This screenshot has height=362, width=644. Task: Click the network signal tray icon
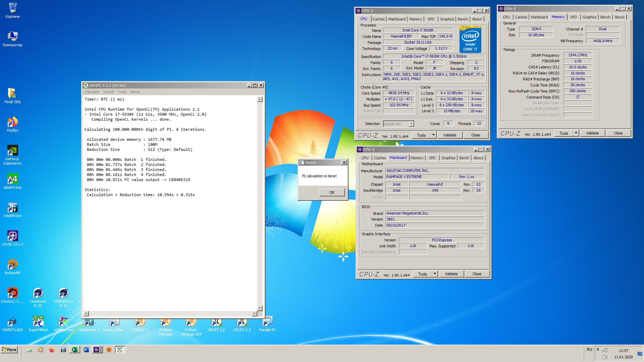(x=605, y=350)
